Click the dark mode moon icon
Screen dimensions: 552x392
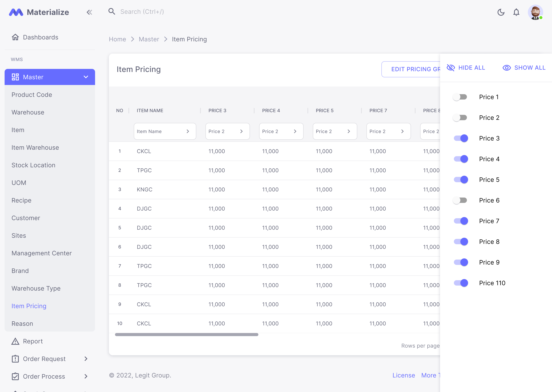point(501,12)
